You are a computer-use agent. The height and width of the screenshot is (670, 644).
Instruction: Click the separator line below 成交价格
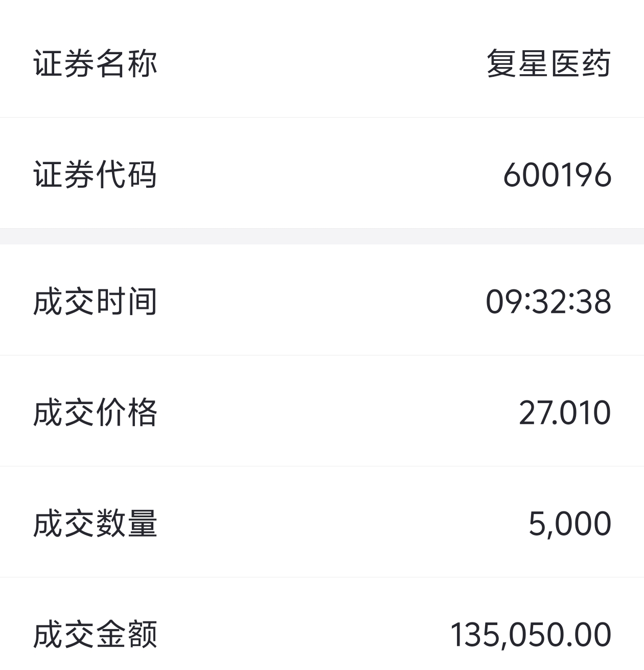(322, 466)
